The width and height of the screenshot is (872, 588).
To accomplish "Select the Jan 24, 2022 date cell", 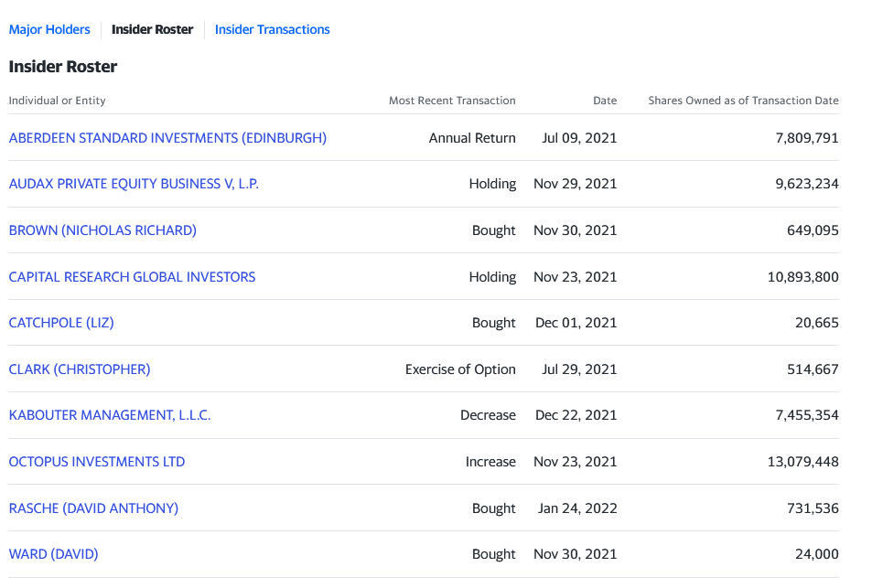I will click(577, 508).
